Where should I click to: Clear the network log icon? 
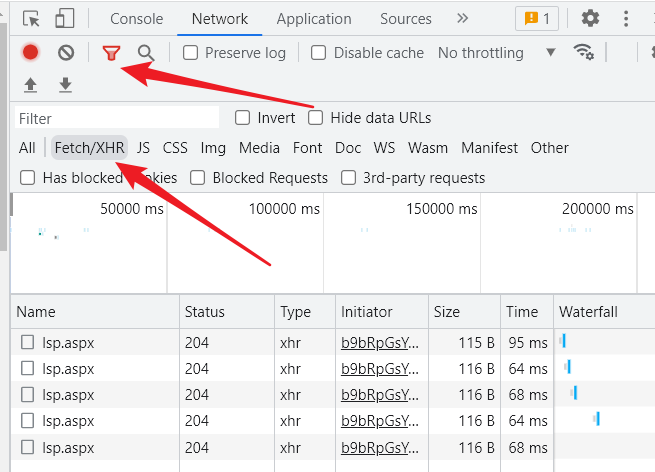click(66, 53)
